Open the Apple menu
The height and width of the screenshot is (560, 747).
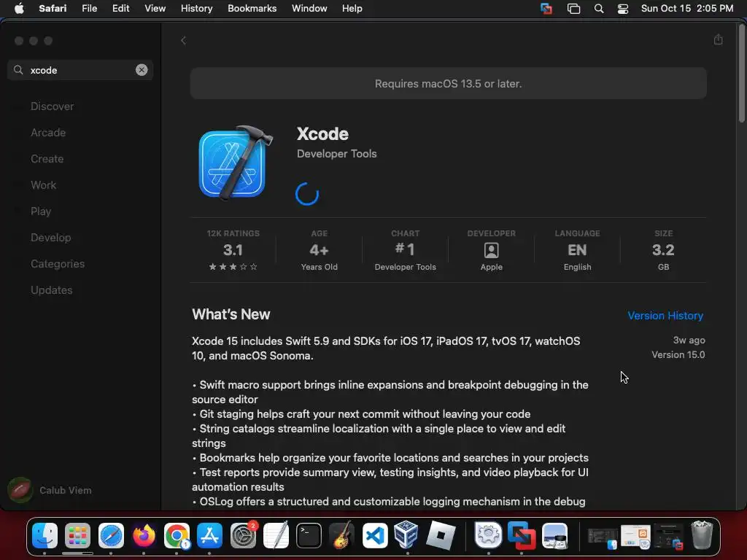tap(19, 9)
